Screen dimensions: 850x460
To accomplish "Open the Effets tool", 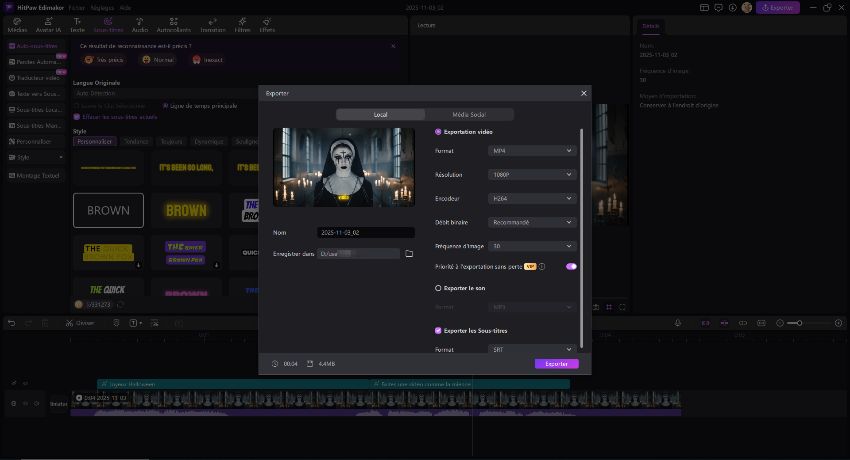I will [267, 25].
